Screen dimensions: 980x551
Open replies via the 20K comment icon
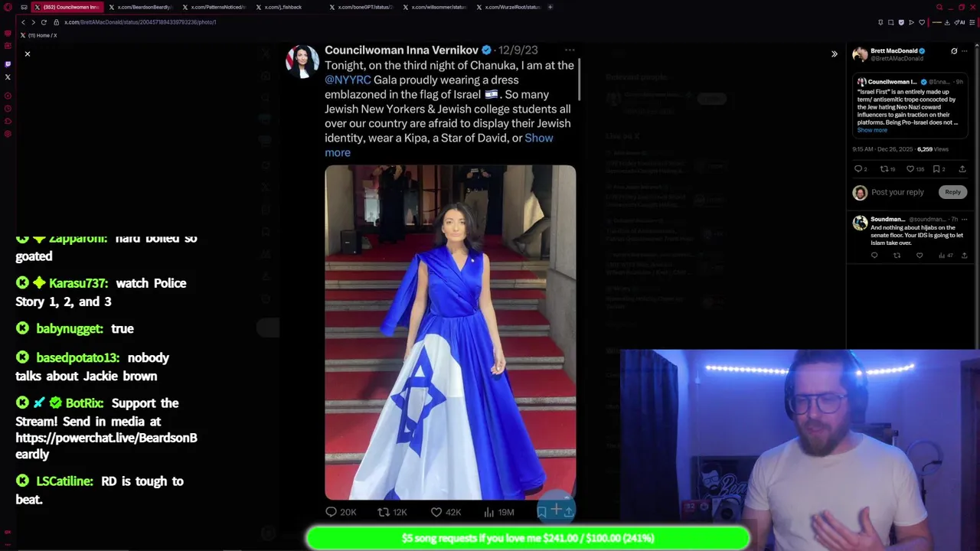coord(331,512)
